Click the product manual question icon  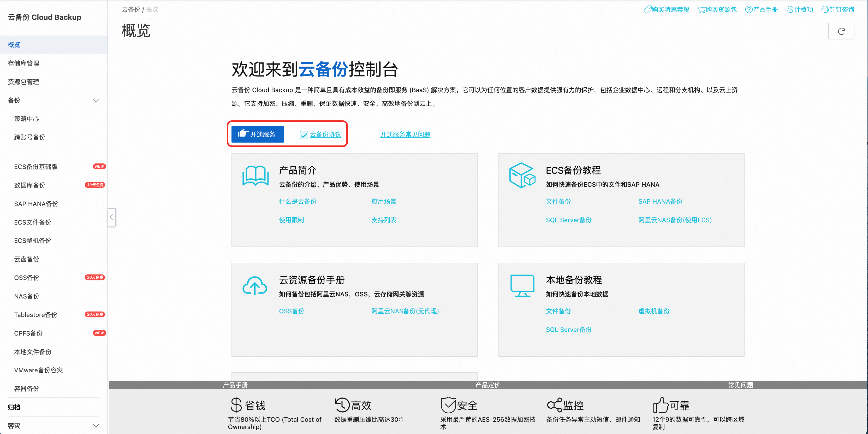tap(748, 9)
